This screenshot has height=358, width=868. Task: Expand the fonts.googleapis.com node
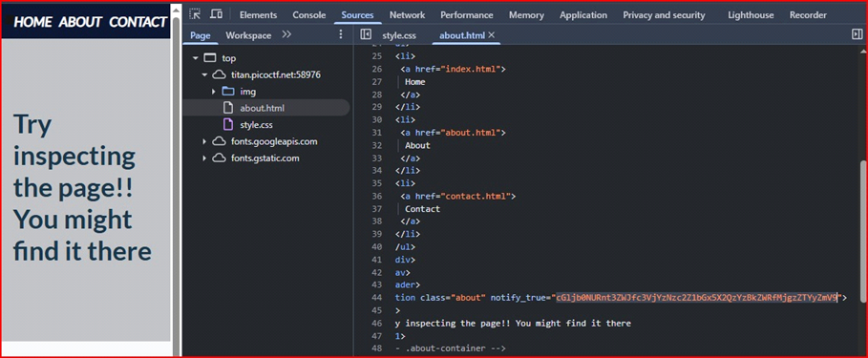pos(204,141)
